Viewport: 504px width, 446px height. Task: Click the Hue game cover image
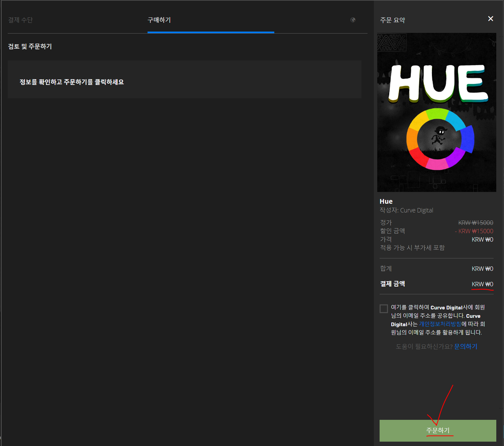point(437,112)
